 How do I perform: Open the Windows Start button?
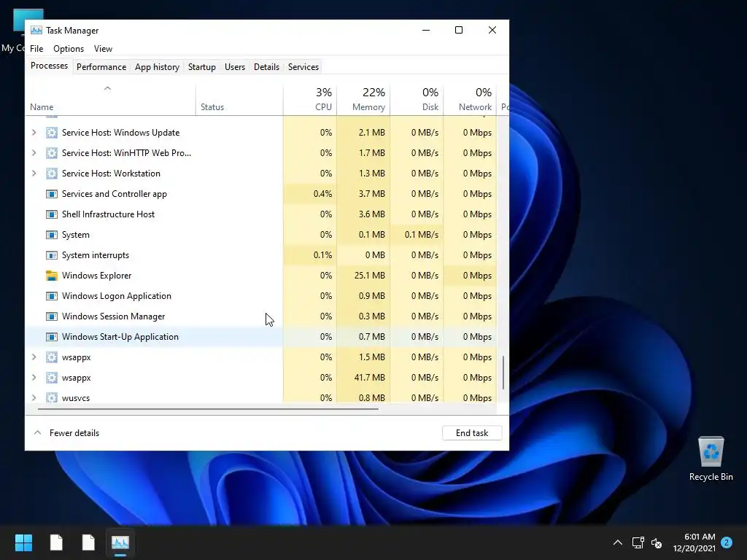tap(23, 542)
